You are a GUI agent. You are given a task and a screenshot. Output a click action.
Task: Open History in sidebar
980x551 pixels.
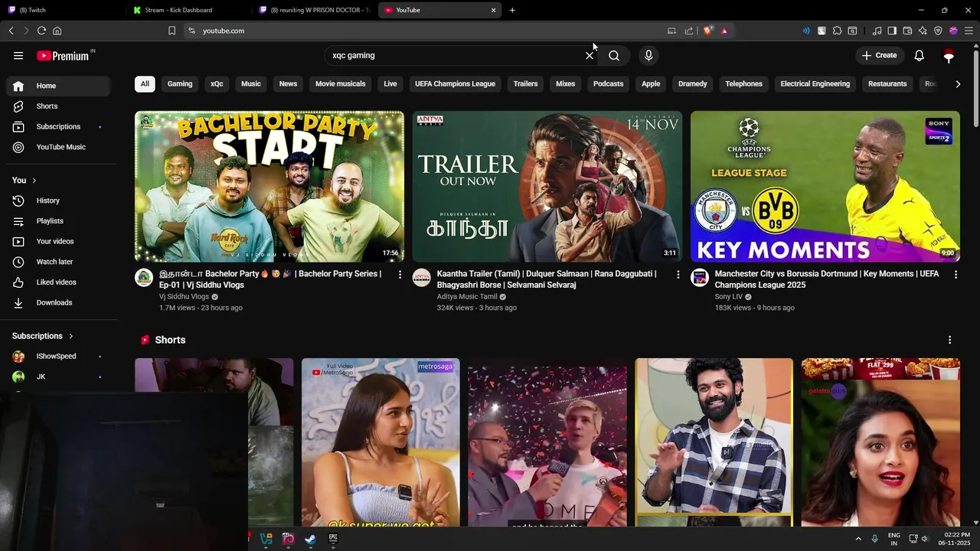click(58, 201)
